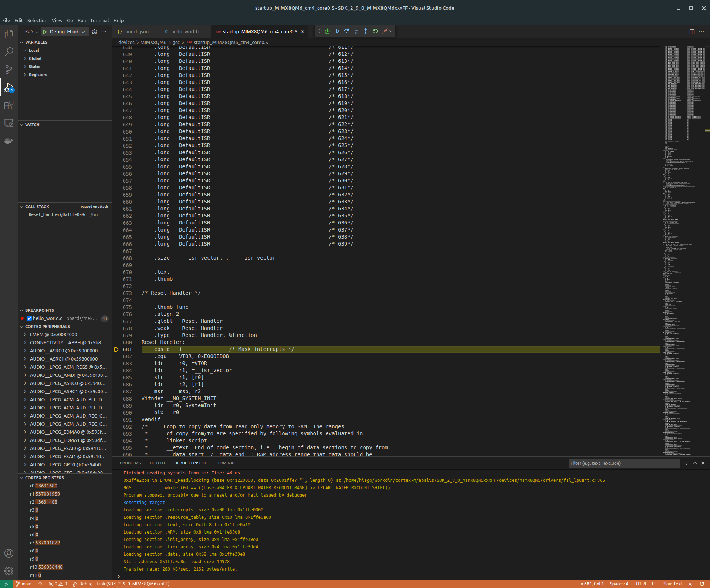Open the Extensions view
Screen dimensions: 710x588
(9, 105)
